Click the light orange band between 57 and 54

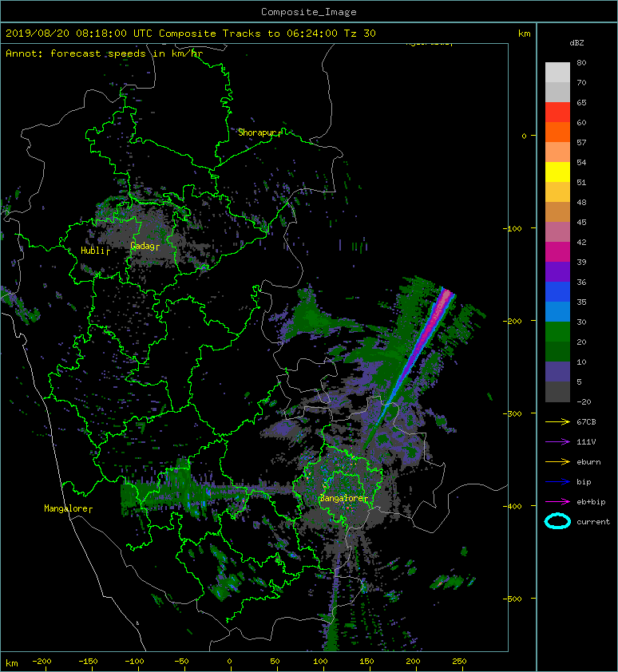557,152
